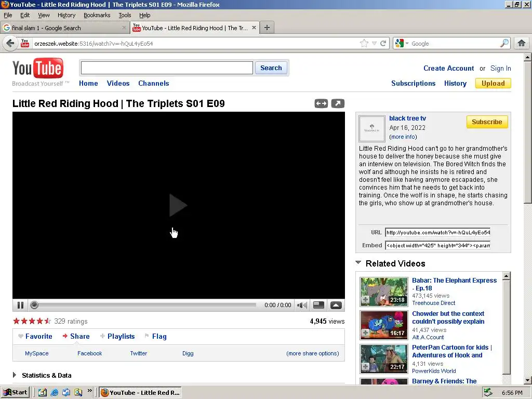Click the black tree tv channel avatar
This screenshot has height=399, width=532.
[x=372, y=129]
